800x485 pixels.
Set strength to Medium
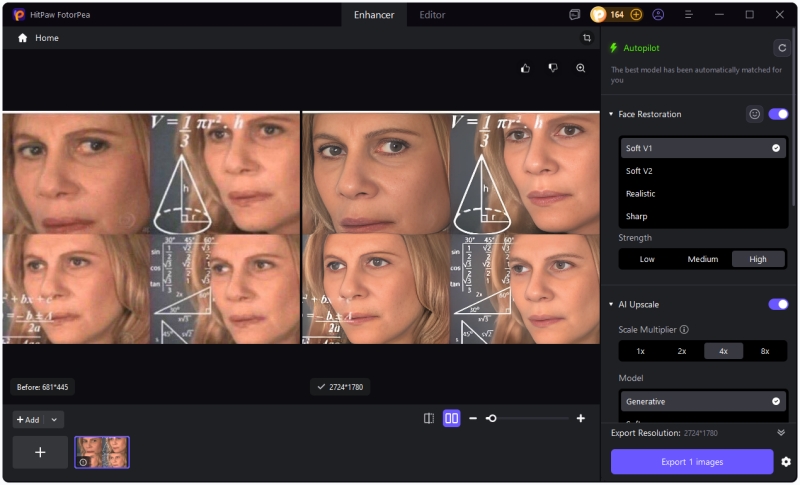pos(703,259)
